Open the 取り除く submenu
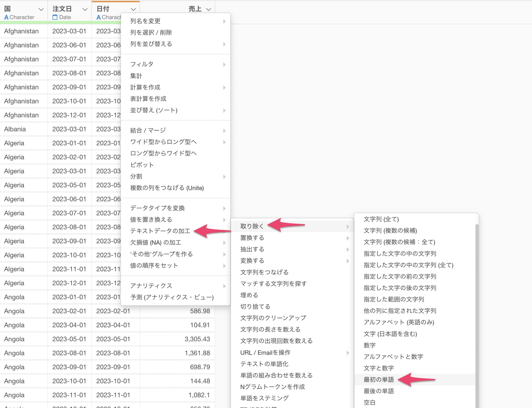Viewport: 532px width, 408px height. click(292, 226)
